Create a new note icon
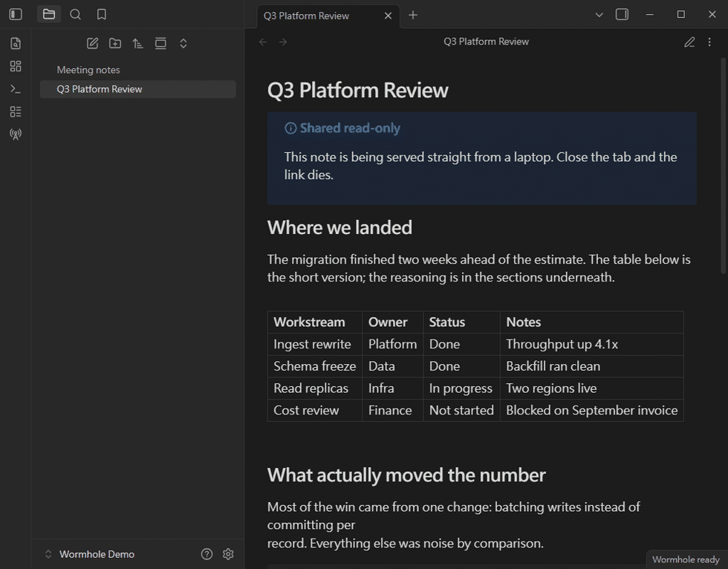728x569 pixels. point(92,44)
